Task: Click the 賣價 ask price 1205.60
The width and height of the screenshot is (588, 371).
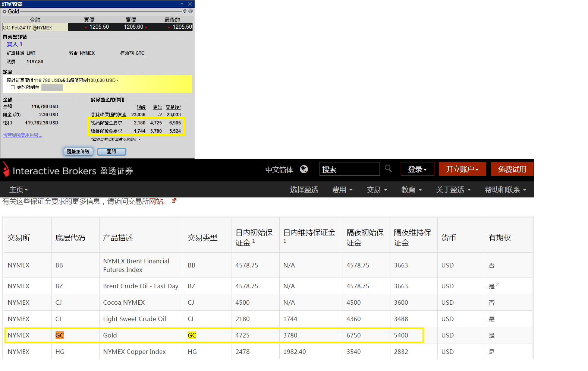Action: pyautogui.click(x=133, y=27)
